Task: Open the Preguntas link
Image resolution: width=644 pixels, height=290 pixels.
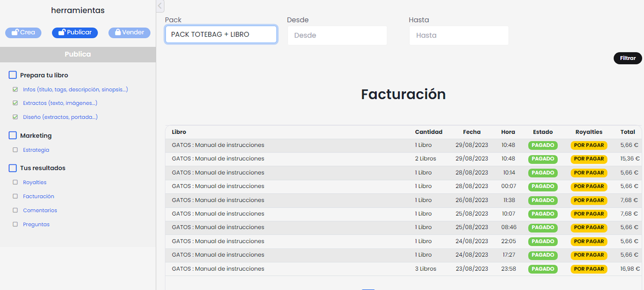Action: [36, 224]
